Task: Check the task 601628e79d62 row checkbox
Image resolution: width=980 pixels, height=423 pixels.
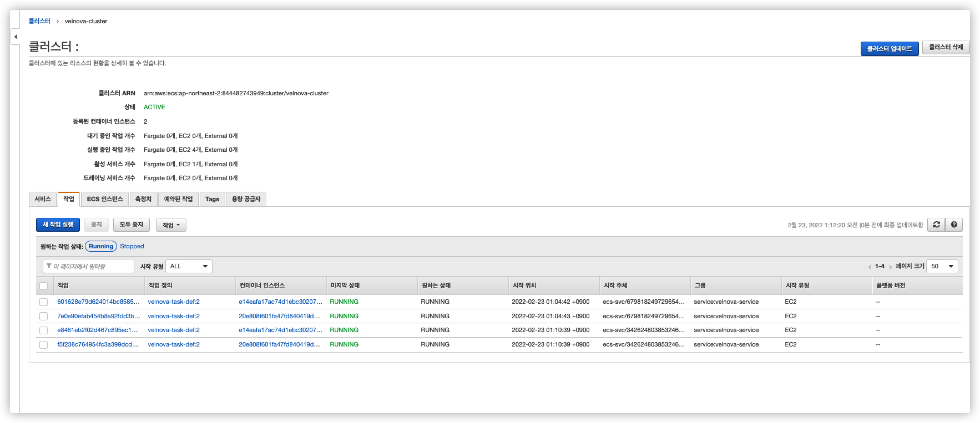Action: click(x=44, y=302)
